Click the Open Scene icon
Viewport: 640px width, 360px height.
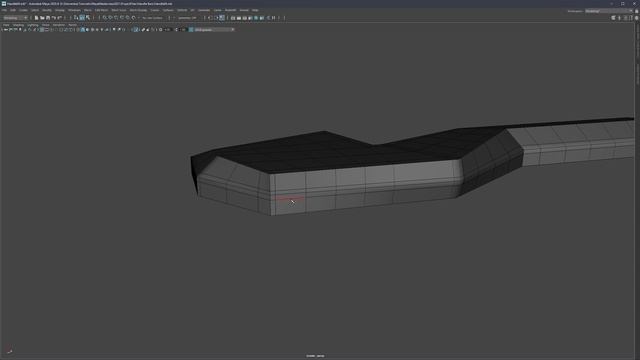pos(42,18)
